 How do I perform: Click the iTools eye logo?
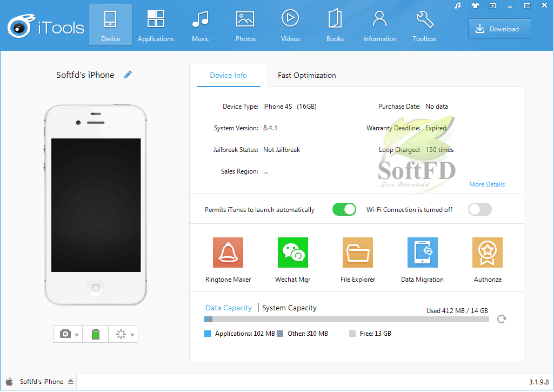tap(21, 26)
